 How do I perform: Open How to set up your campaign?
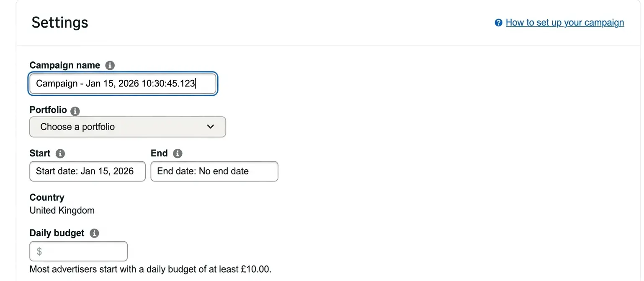point(564,23)
